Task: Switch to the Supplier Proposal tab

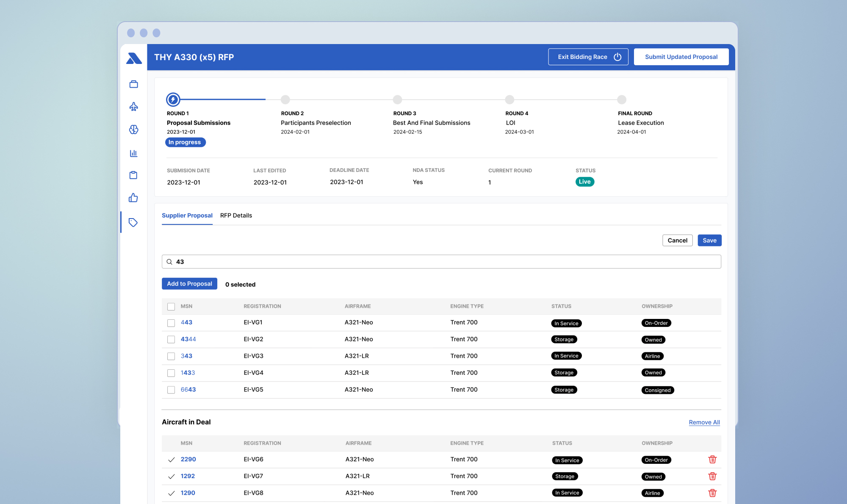Action: tap(187, 216)
